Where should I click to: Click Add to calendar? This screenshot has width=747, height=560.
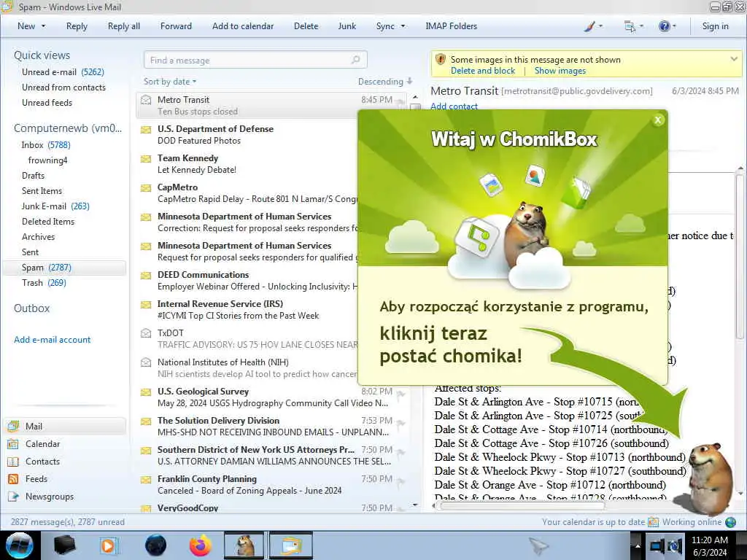point(243,26)
